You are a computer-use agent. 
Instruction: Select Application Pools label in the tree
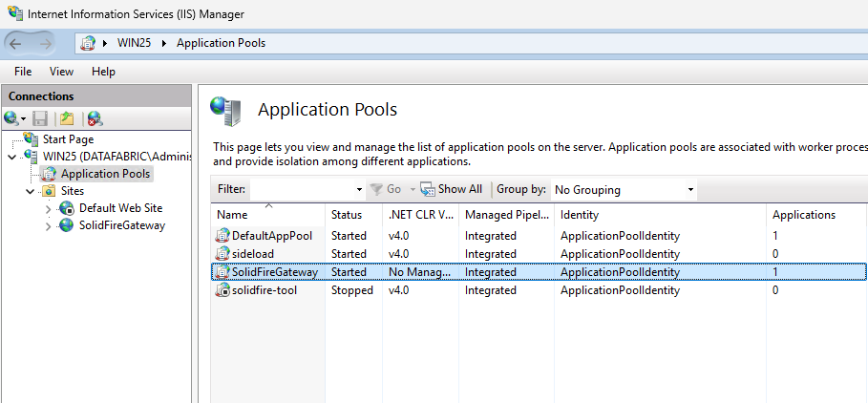105,174
